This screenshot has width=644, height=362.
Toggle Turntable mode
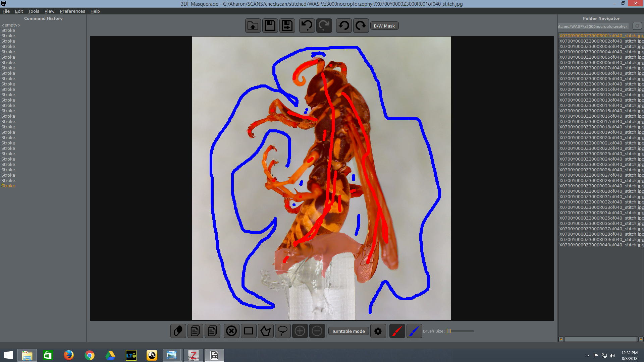(x=348, y=331)
